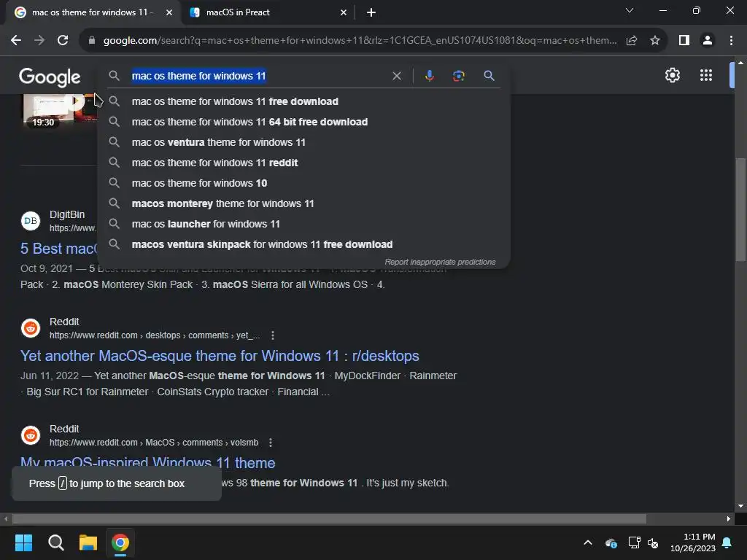
Task: Click Report inappropriate predictions
Action: click(440, 262)
